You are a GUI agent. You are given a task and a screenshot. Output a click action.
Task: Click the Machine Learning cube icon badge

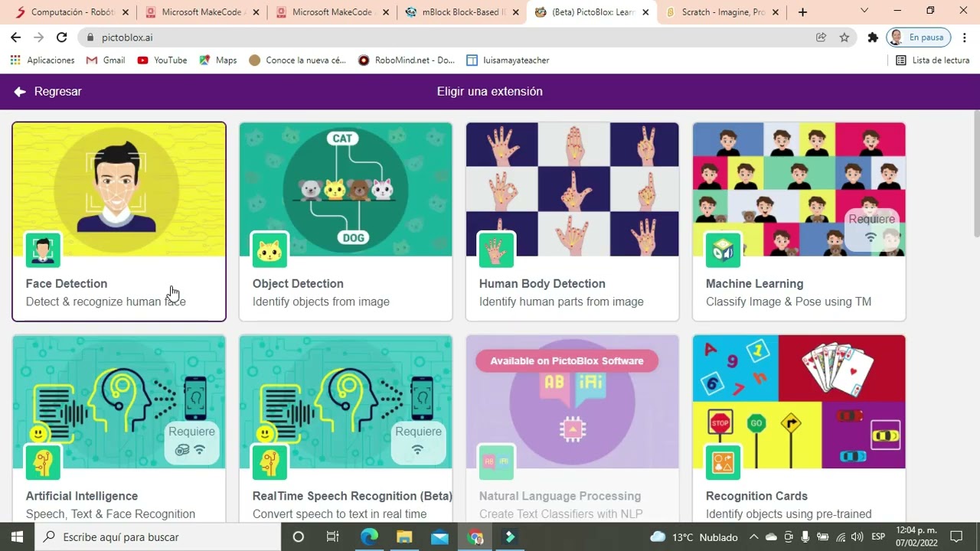point(723,250)
